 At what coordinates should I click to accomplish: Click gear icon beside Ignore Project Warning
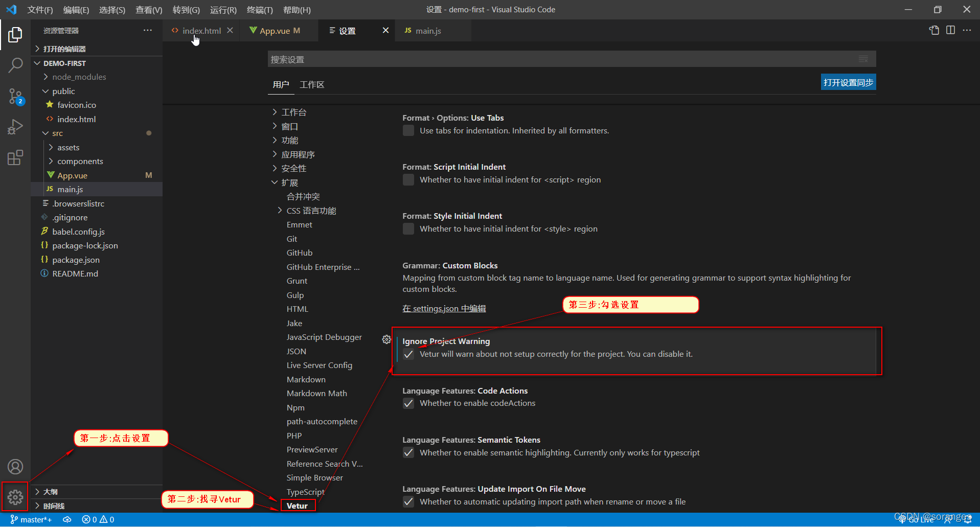click(x=386, y=339)
